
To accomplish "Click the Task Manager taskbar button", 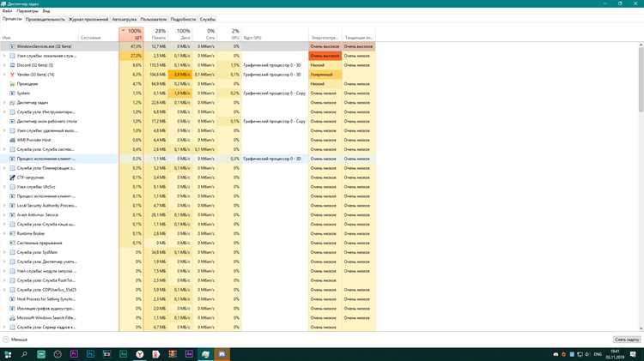I will 205,354.
